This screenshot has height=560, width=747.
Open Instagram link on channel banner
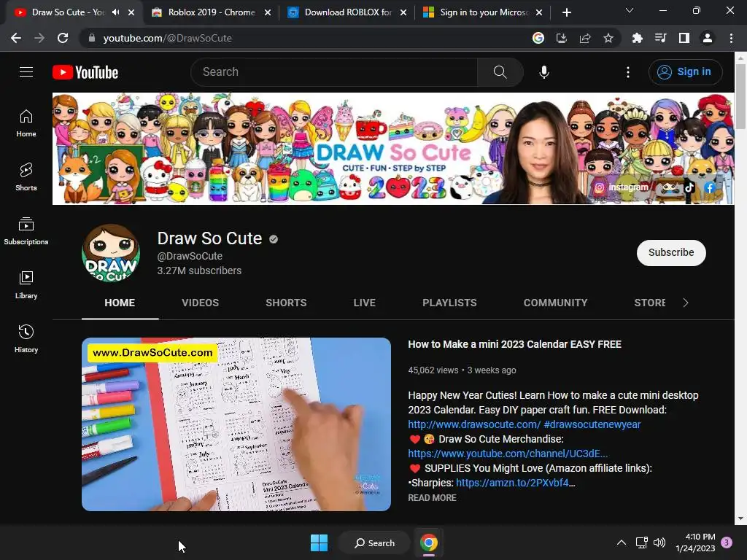(x=622, y=187)
